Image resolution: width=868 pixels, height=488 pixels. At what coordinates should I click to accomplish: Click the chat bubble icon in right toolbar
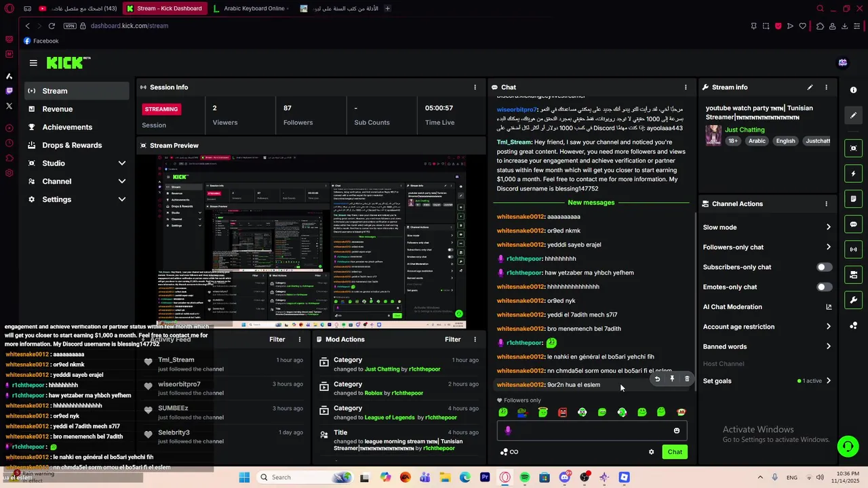(x=854, y=224)
